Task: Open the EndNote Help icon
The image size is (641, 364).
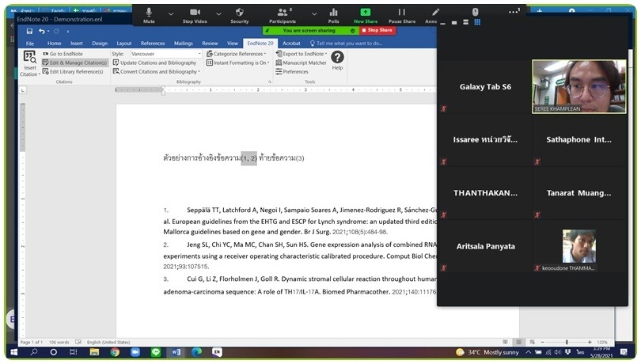Action: [337, 59]
